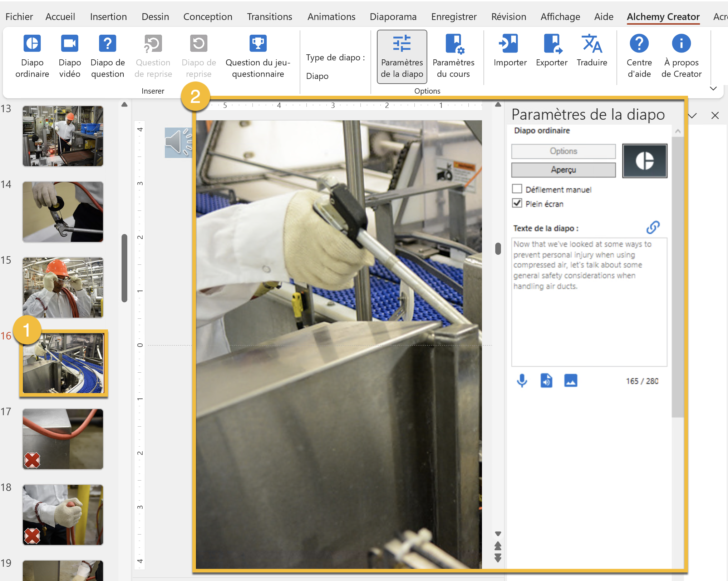Image resolution: width=728 pixels, height=581 pixels.
Task: Select the audio speaker icon on slide
Action: [178, 143]
